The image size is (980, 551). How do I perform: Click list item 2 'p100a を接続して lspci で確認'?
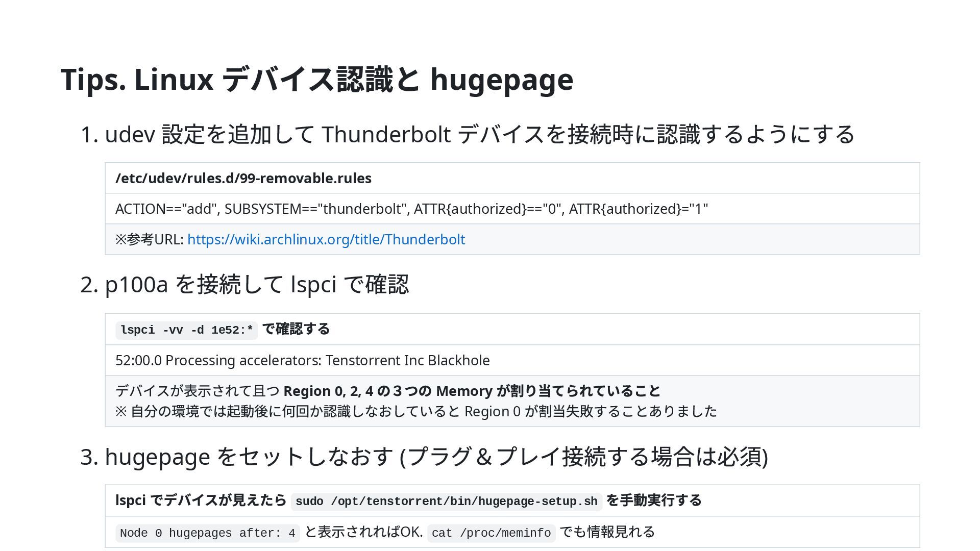[x=245, y=285]
